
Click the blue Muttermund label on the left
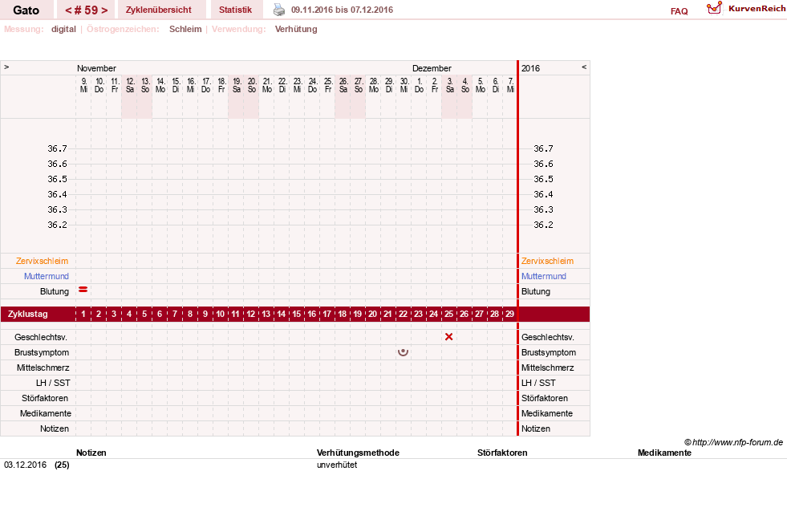47,276
